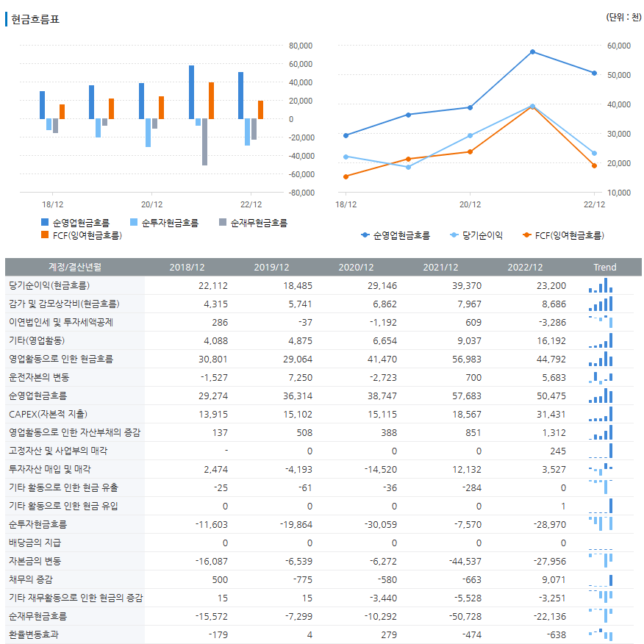
Task: Select the 운전자본의 변동 row label
Action: [39, 377]
